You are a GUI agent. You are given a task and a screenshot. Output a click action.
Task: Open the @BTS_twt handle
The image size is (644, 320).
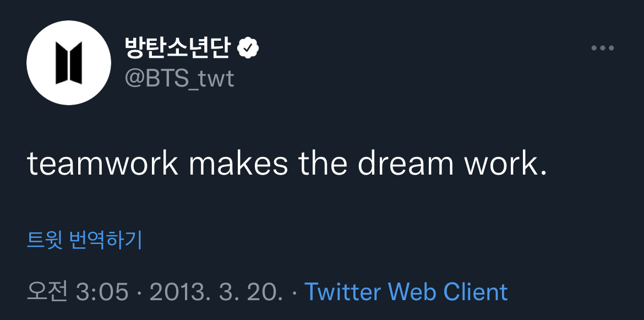179,79
